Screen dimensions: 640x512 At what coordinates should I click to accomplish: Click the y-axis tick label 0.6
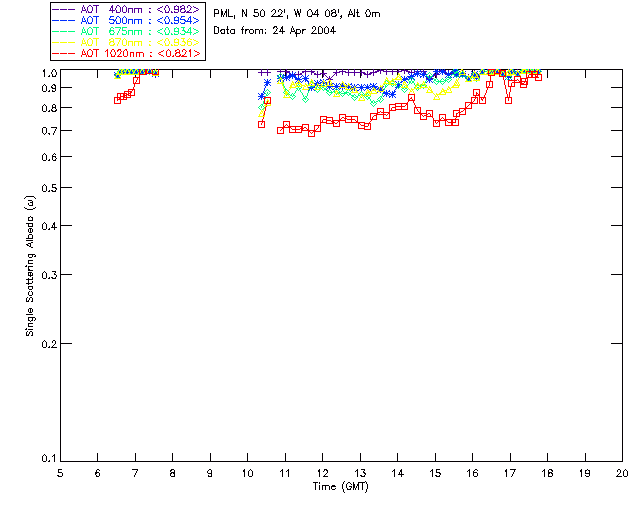click(x=49, y=157)
